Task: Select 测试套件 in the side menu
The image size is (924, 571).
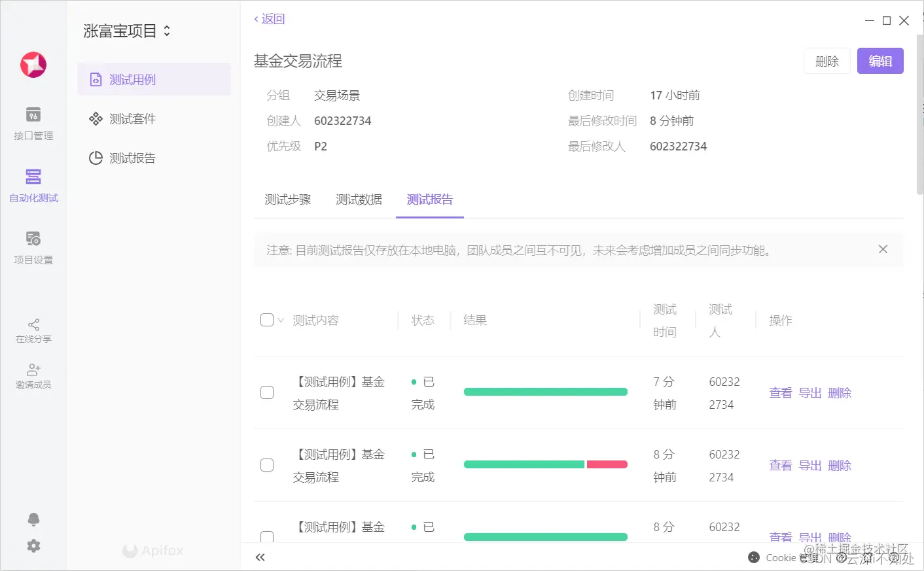Action: 154,118
